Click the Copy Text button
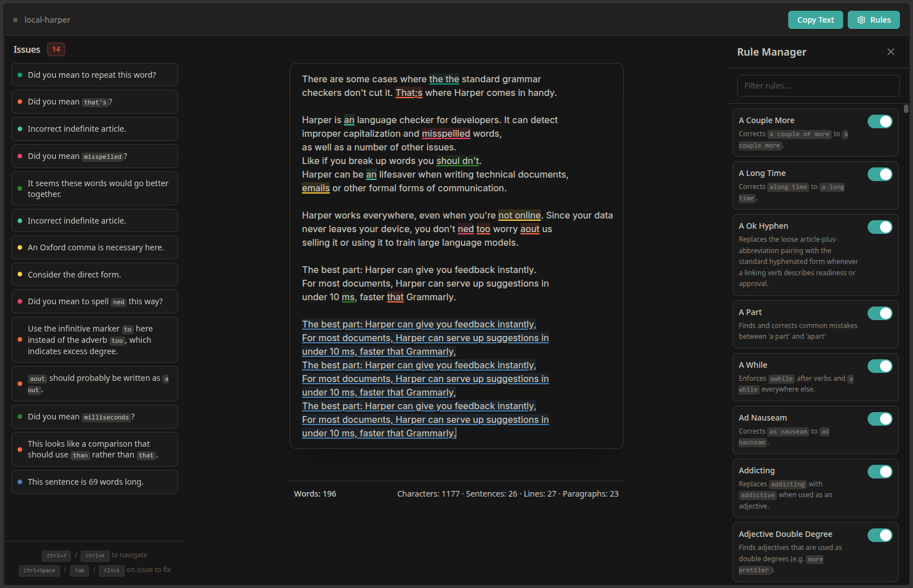913x588 pixels. 815,20
